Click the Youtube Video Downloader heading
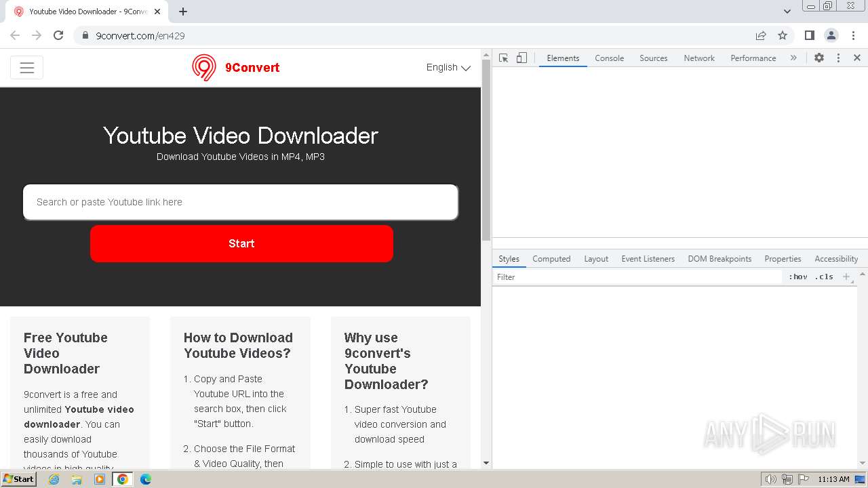Viewport: 868px width, 488px height. pos(241,136)
